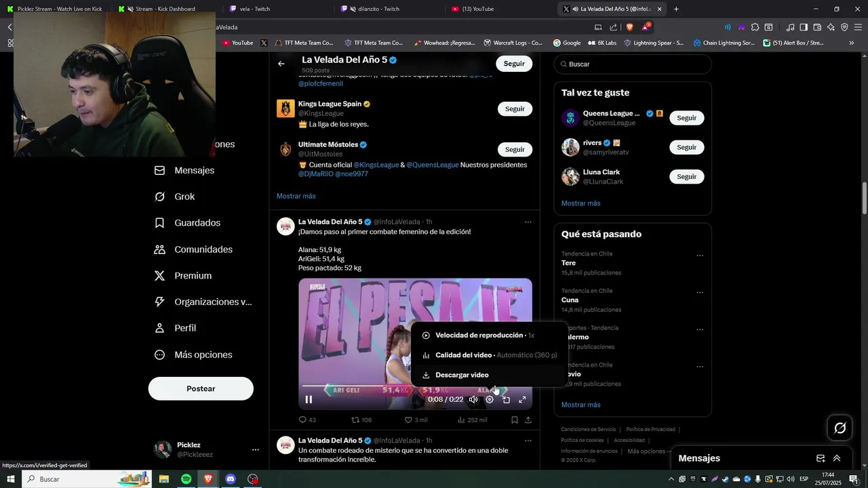Open the three-dot menu on the weigh-in post
This screenshot has height=488, width=868.
pos(528,222)
